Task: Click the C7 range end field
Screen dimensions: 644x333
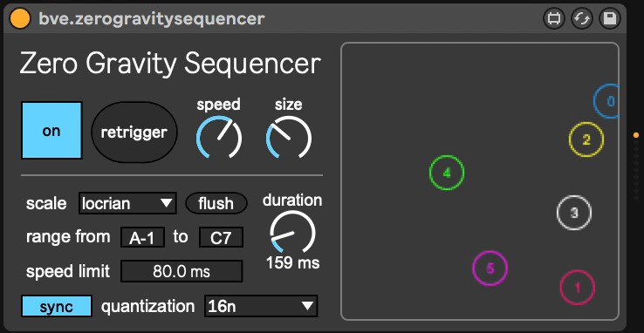Action: click(221, 237)
